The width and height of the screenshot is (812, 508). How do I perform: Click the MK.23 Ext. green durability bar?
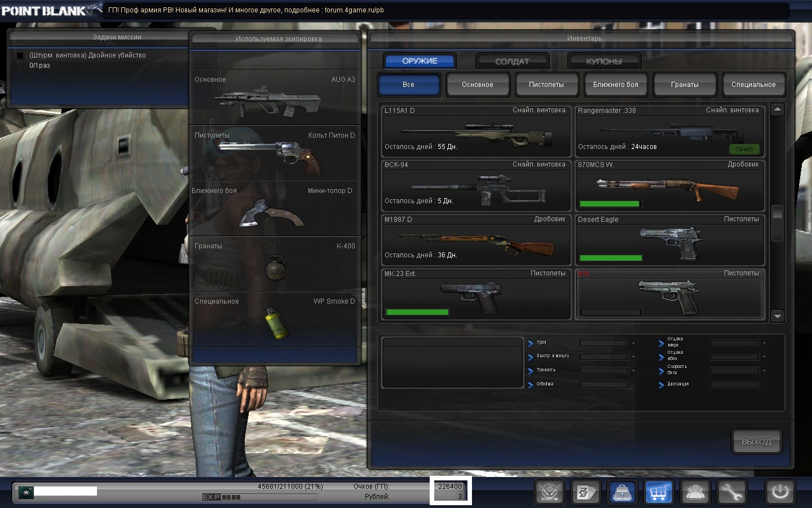(x=417, y=312)
